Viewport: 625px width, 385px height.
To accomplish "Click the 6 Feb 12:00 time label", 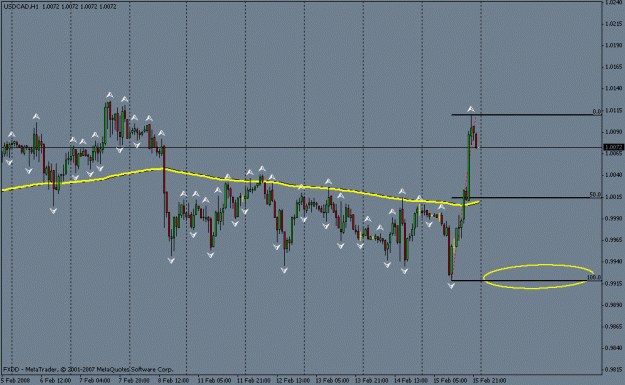I will [55, 380].
